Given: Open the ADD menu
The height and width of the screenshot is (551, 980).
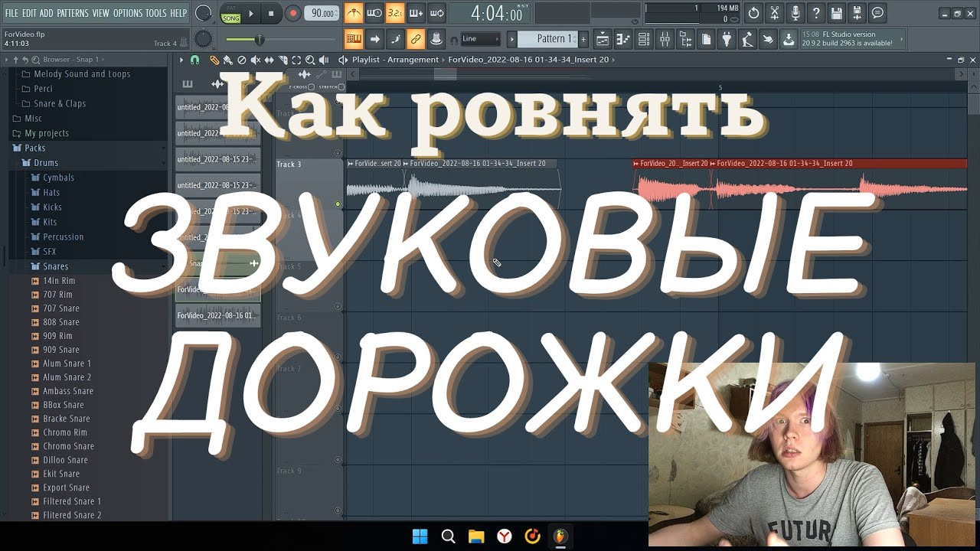Looking at the screenshot, I should click(47, 13).
